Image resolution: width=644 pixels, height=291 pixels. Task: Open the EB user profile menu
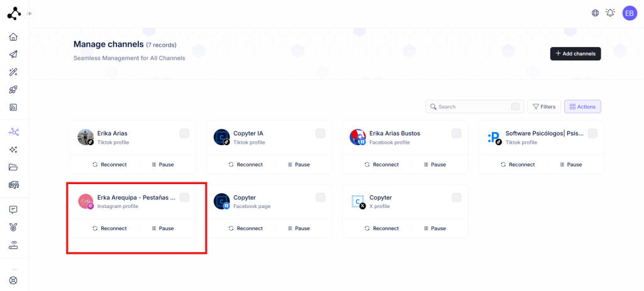coord(630,13)
